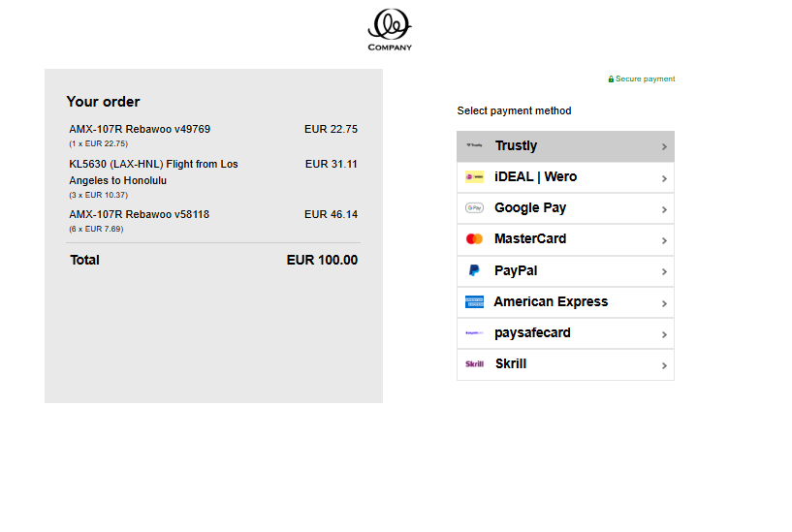Image resolution: width=792 pixels, height=532 pixels.
Task: Click the PayPal P logo icon
Action: click(474, 270)
